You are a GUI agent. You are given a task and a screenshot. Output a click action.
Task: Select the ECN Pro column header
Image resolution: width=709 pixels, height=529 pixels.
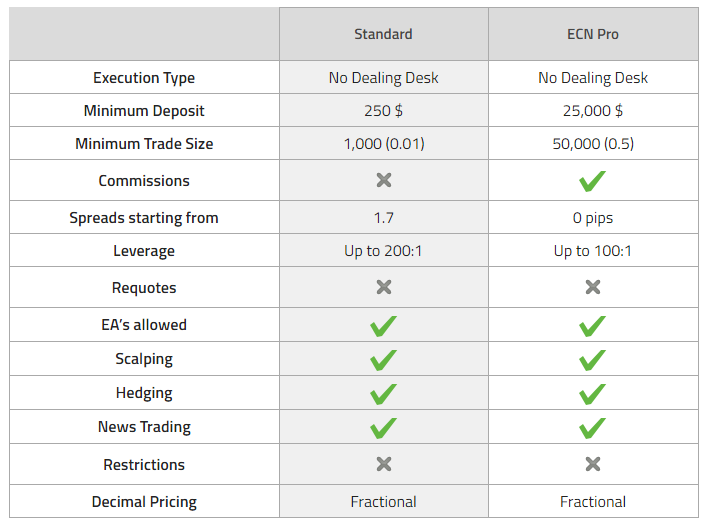click(593, 34)
